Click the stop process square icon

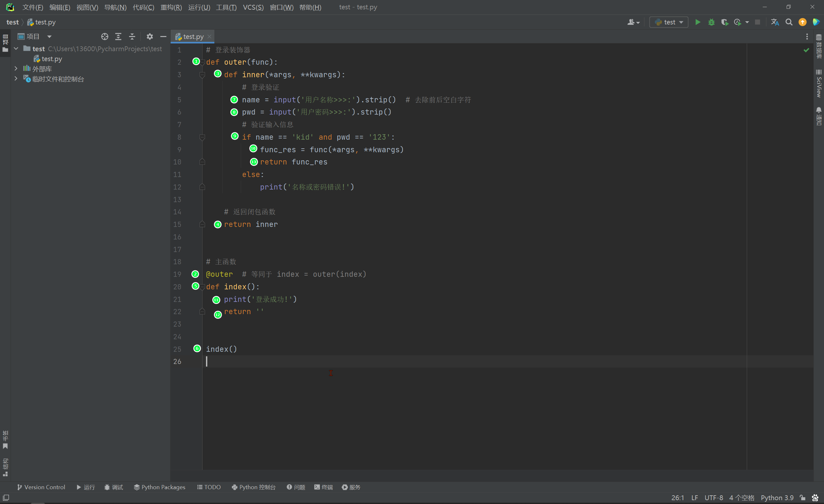point(757,22)
